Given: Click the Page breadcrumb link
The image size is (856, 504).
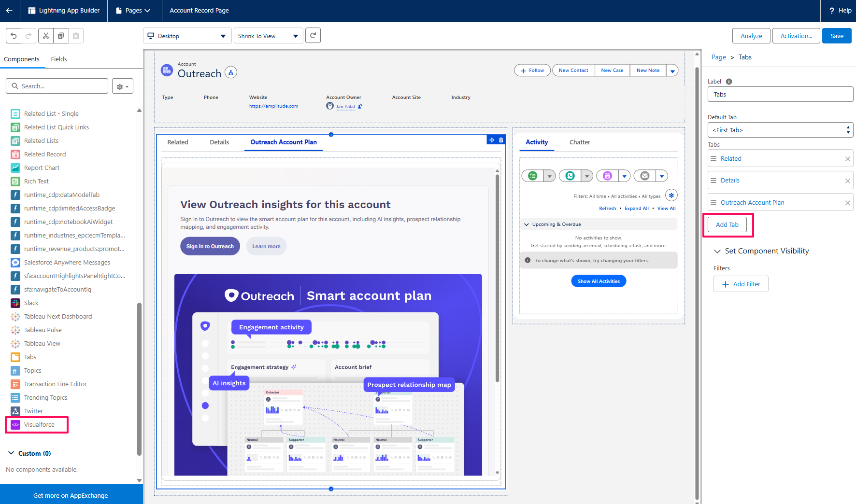Looking at the screenshot, I should 718,57.
